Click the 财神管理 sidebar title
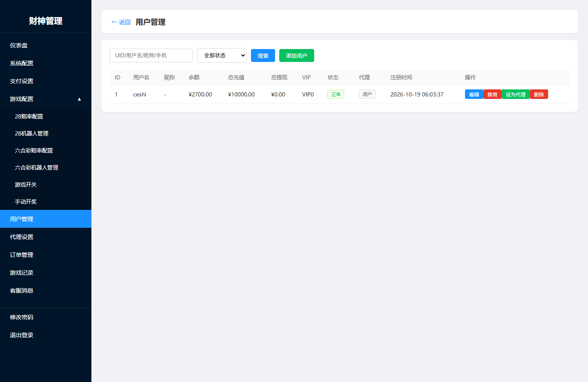 (46, 21)
